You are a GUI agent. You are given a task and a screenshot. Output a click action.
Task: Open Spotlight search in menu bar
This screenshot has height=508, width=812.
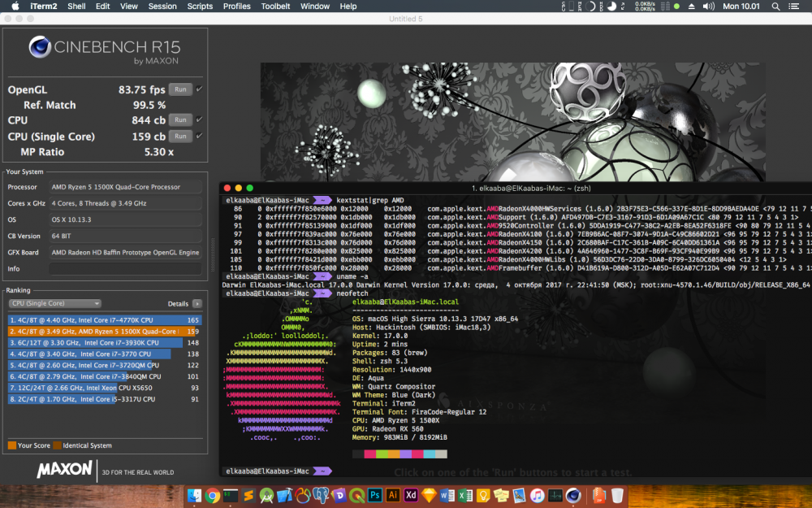775,7
